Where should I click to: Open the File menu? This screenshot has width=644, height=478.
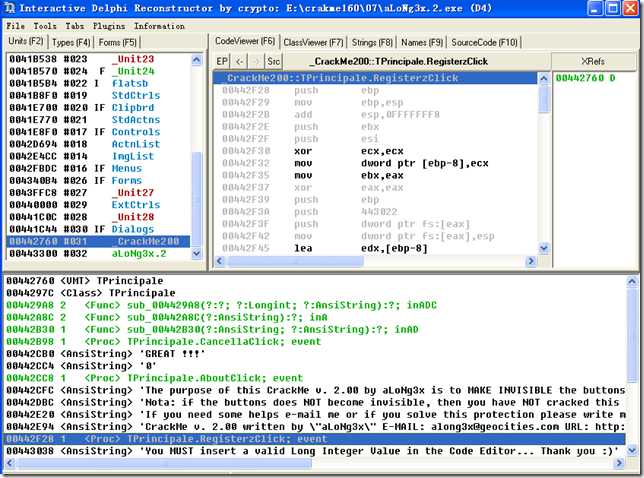tap(15, 26)
